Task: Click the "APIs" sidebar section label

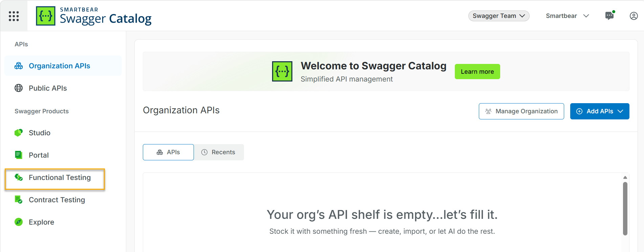Action: click(x=21, y=44)
